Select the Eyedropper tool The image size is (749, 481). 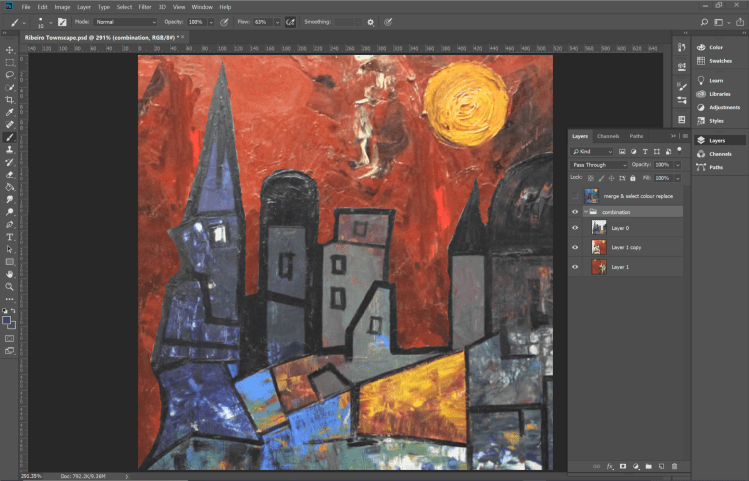pyautogui.click(x=10, y=112)
